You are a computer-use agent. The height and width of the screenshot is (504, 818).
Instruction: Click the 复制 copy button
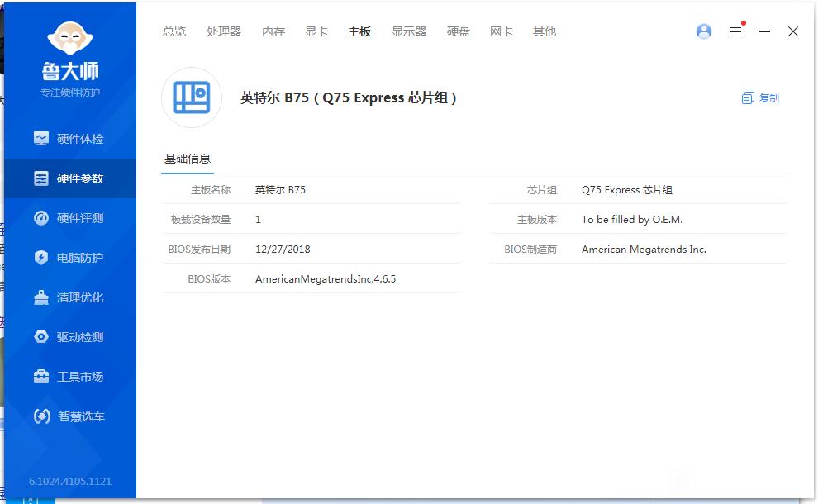760,98
